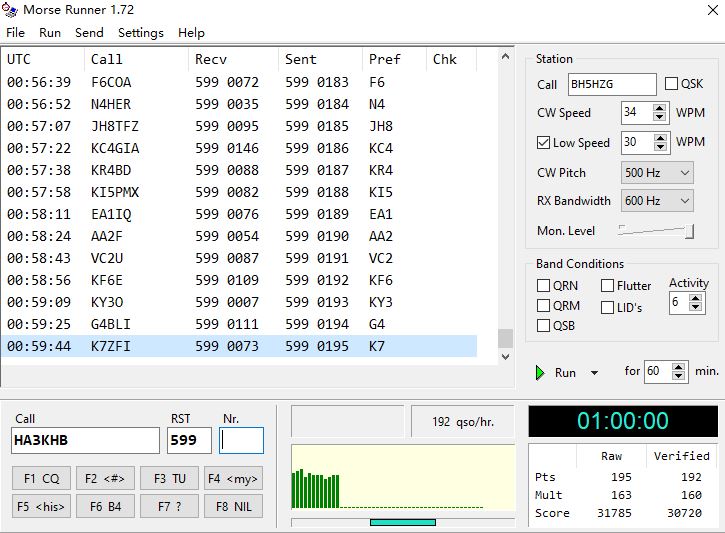The image size is (725, 533).
Task: Decrease the Low Speed WPM value
Action: coord(660,147)
